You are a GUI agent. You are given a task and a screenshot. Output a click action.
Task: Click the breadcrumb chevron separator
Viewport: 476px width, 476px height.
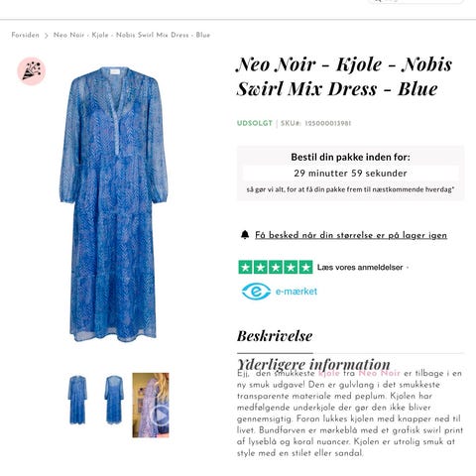(x=47, y=36)
